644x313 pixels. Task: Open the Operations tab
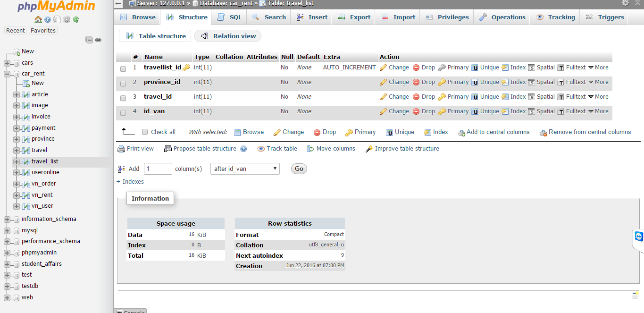pyautogui.click(x=502, y=17)
